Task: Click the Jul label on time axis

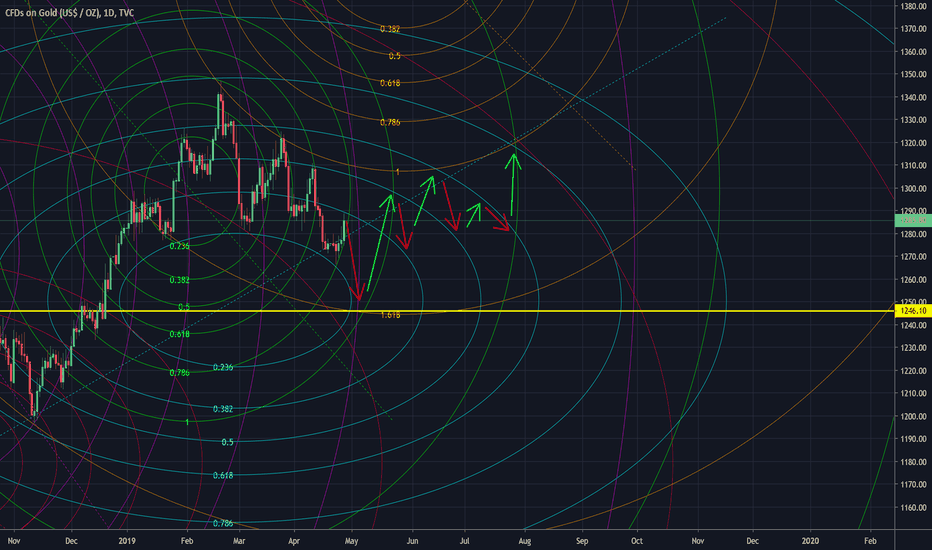Action: [x=465, y=541]
